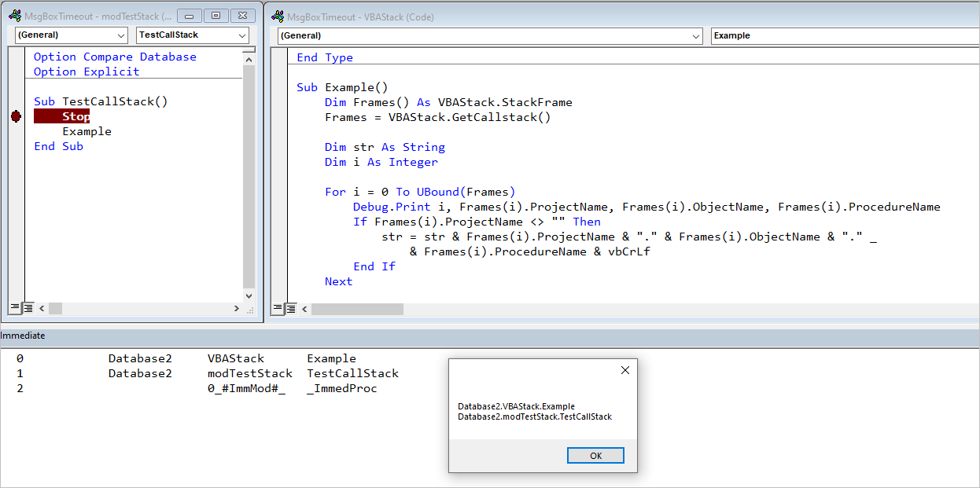This screenshot has width=980, height=488.
Task: Click 'Dim i As Integer' line
Action: pyautogui.click(x=381, y=162)
